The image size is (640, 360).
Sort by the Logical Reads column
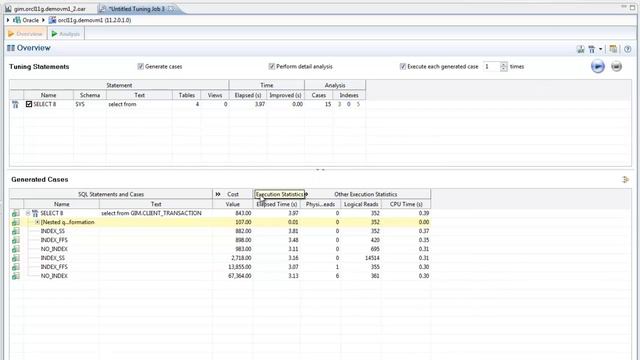point(361,204)
